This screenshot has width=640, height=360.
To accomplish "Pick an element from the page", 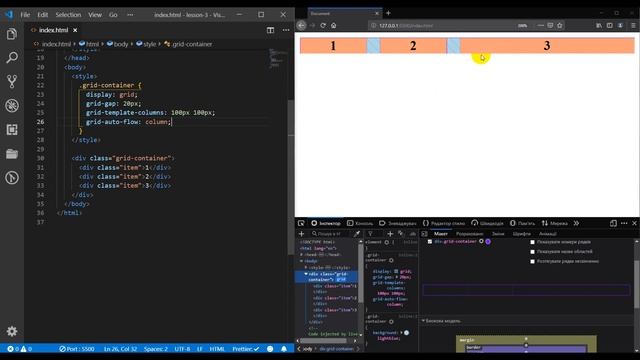I will [301, 223].
